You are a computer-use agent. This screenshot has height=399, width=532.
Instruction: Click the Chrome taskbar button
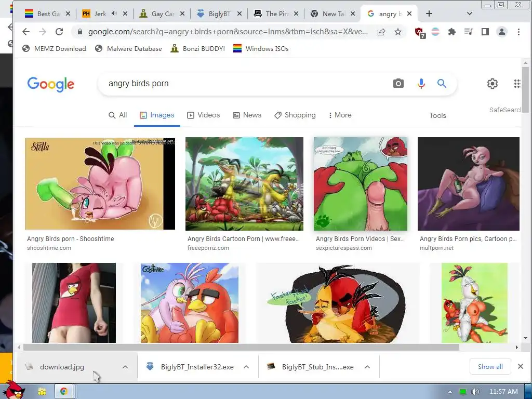click(x=63, y=392)
